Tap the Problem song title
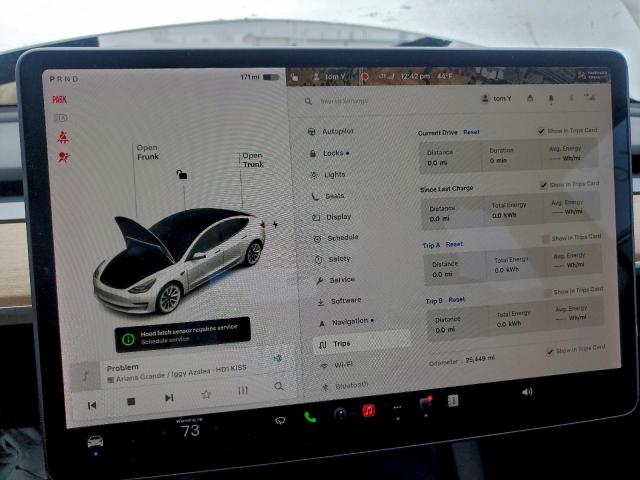The width and height of the screenshot is (640, 480). pos(122,368)
